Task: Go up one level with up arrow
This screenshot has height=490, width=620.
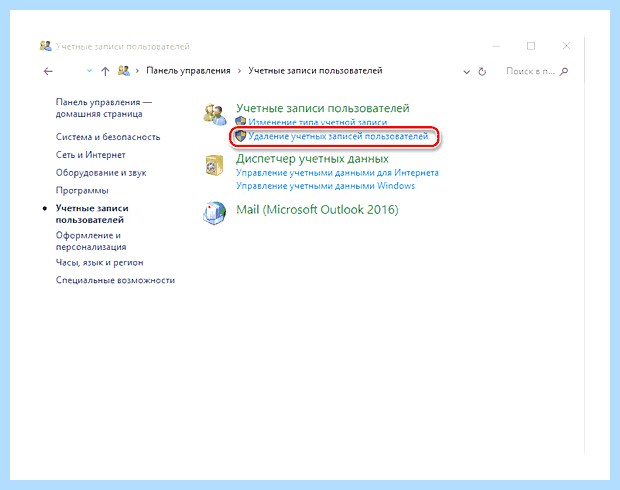Action: point(105,71)
